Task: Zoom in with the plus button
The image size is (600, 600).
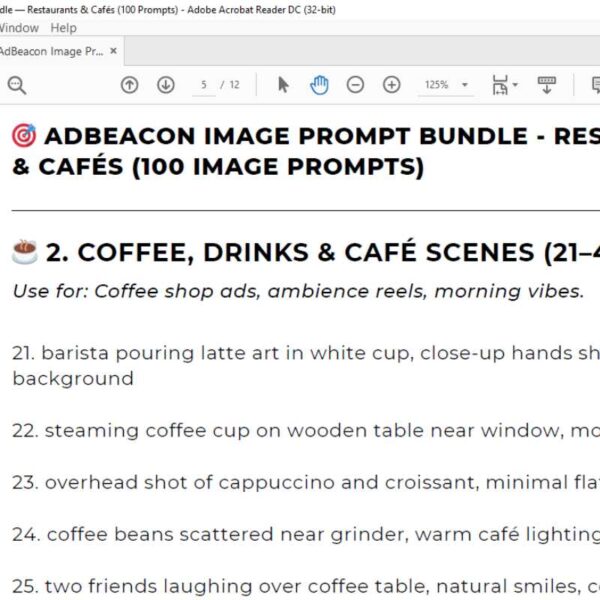Action: point(392,86)
